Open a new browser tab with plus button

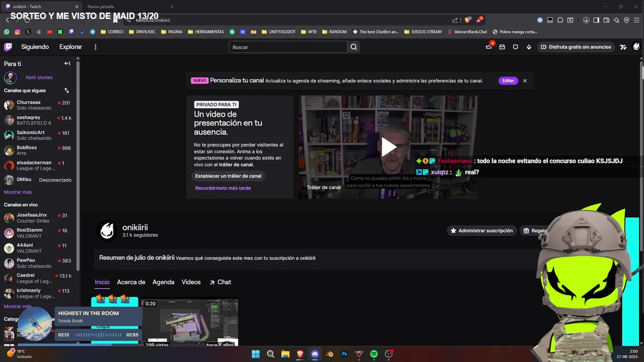tap(172, 7)
